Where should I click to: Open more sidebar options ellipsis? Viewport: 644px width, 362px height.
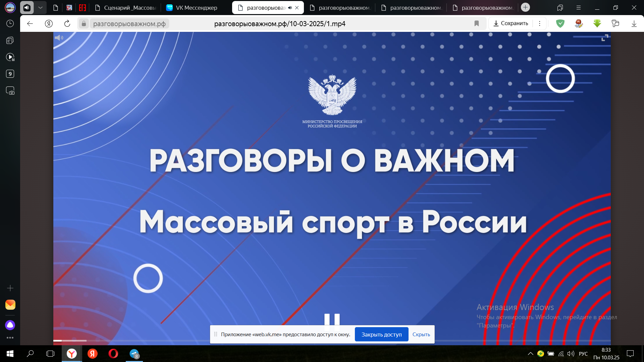[10, 338]
